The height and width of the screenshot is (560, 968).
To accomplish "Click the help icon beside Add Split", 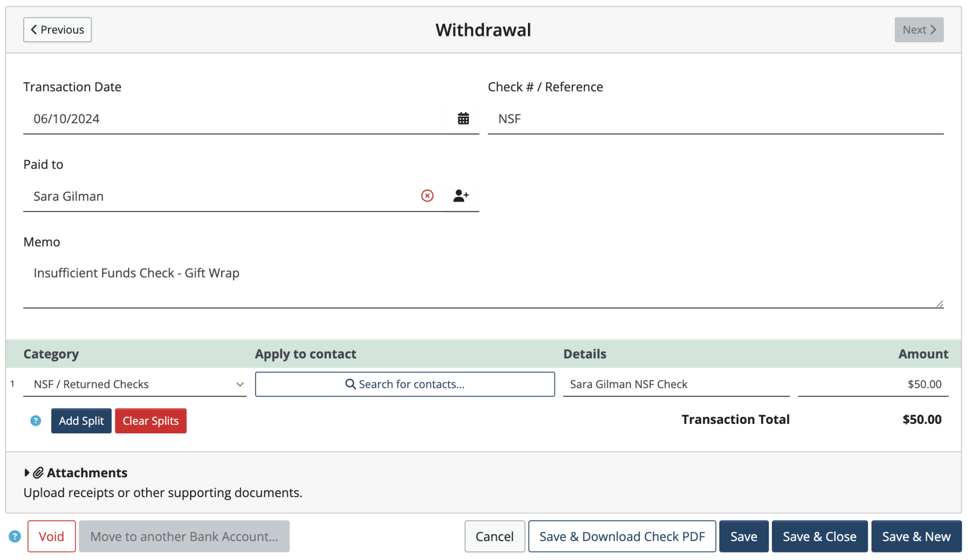I will (35, 421).
